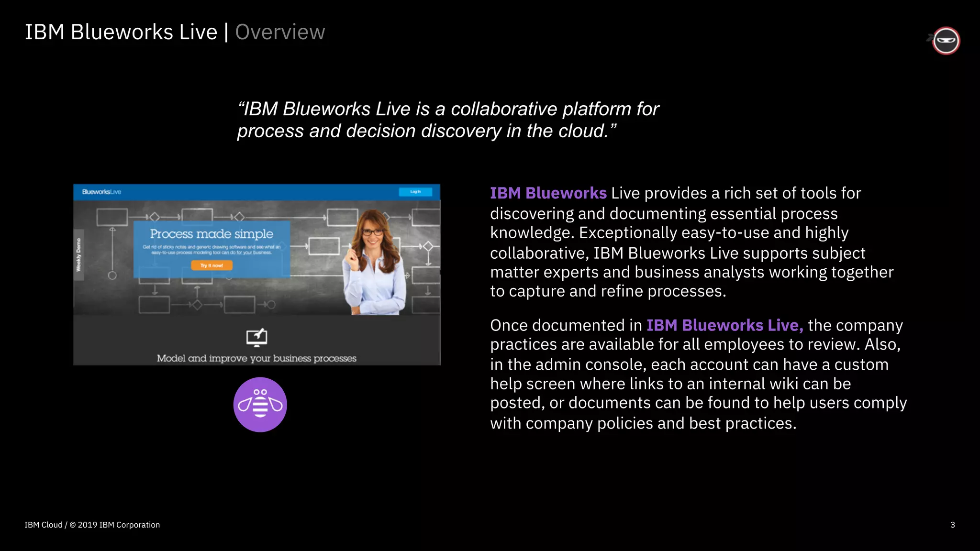
Task: Click the italic quote about collaborative platform
Action: [x=448, y=120]
